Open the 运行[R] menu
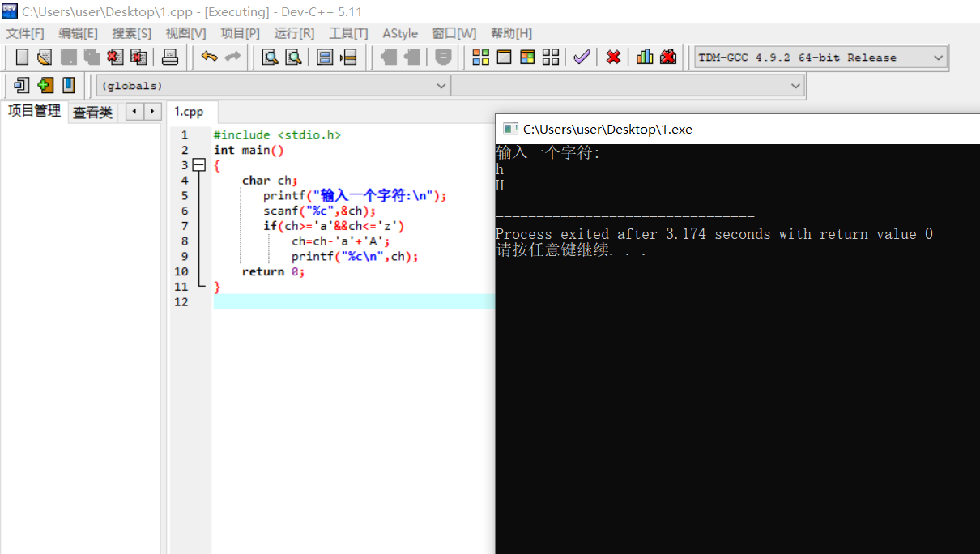The width and height of the screenshot is (980, 554). pyautogui.click(x=294, y=33)
